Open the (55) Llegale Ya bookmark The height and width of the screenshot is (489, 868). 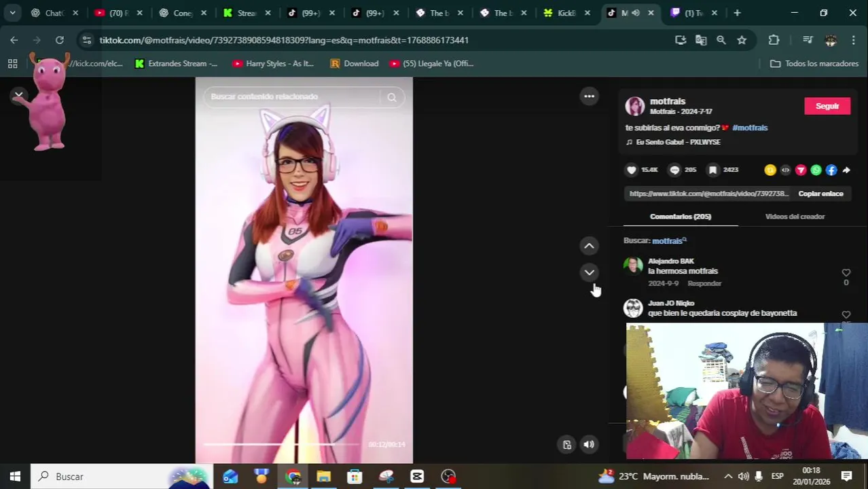(431, 64)
